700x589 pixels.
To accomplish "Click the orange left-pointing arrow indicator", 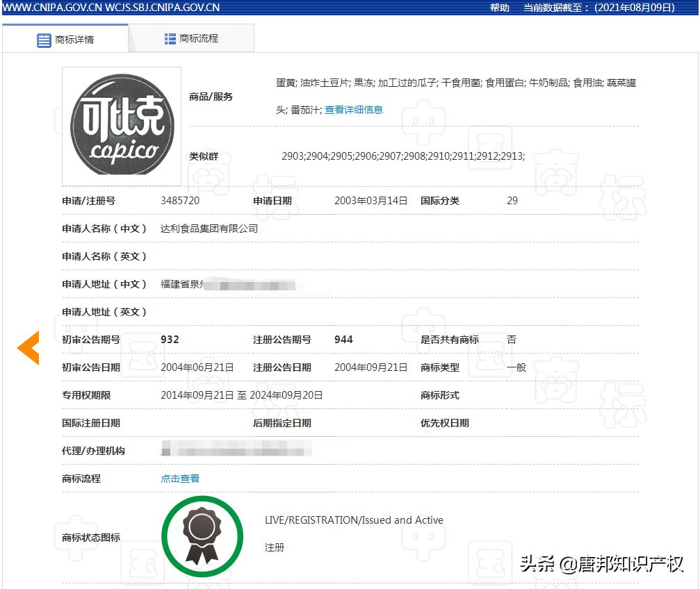I will coord(29,348).
